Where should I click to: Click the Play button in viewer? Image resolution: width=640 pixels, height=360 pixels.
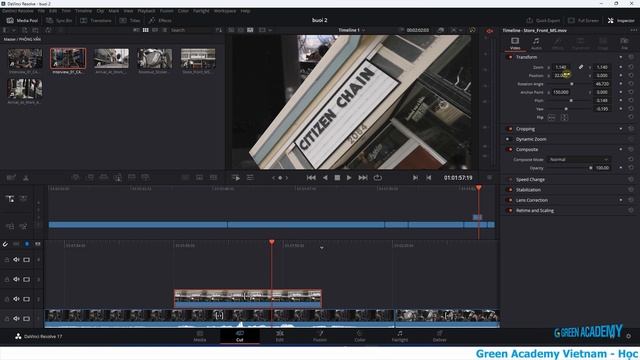[x=349, y=178]
